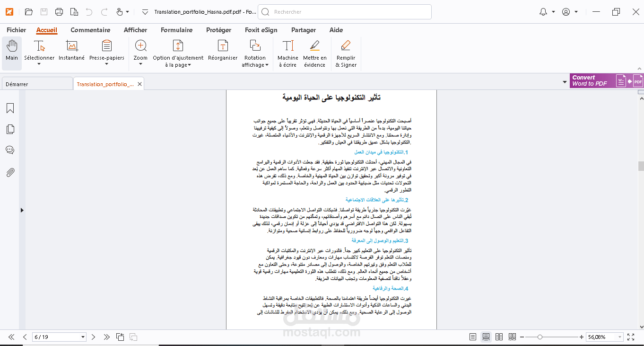The image size is (644, 346).
Task: Enter full screen mode
Action: [x=631, y=337]
